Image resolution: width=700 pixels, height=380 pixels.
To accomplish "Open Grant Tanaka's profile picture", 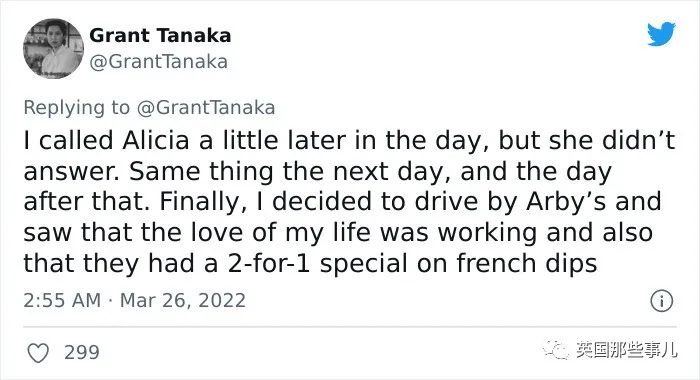I will [x=54, y=48].
